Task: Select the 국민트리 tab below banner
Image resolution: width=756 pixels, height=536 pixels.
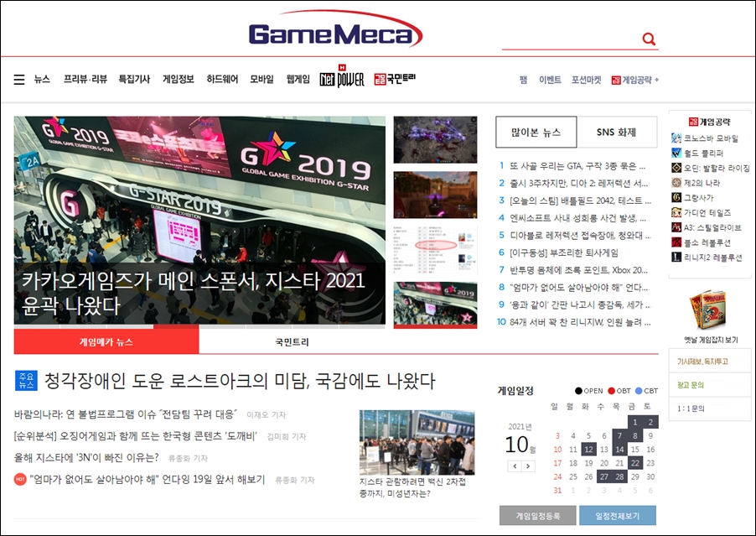Action: 293,341
